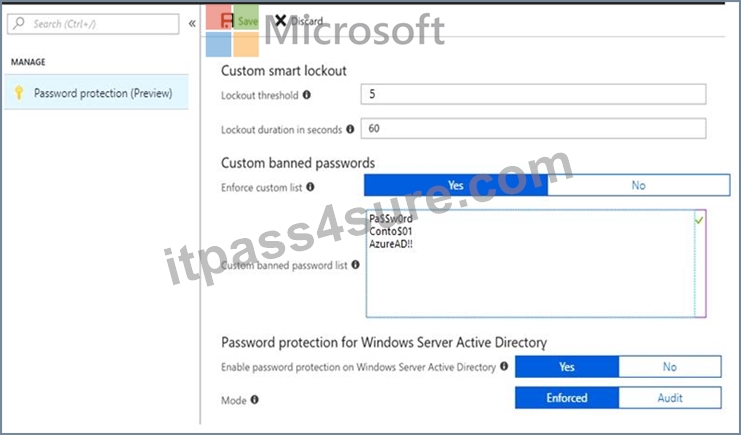Click the Lockout duration info icon
Screen dimensions: 741x435
point(350,129)
